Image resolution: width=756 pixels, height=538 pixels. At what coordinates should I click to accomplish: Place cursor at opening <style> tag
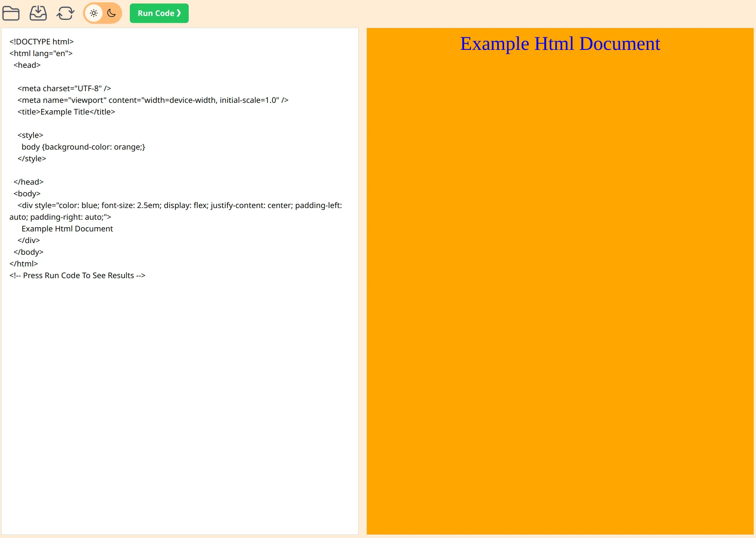(30, 135)
